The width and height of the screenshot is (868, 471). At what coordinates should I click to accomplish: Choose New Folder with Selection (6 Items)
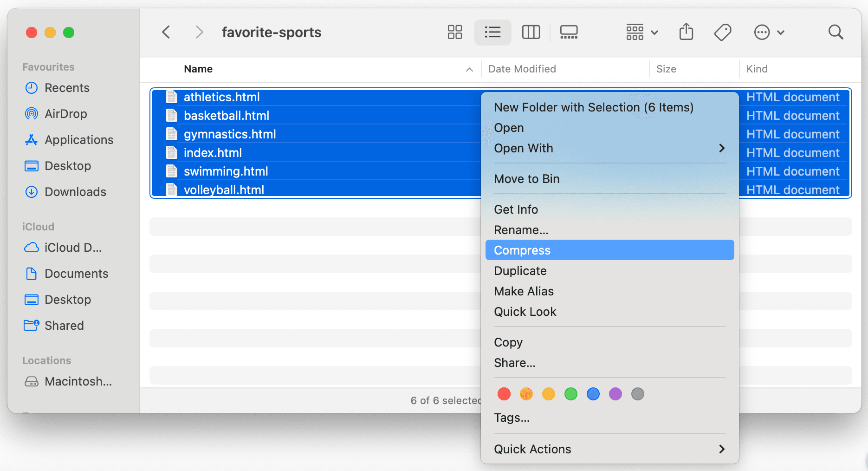(609, 107)
